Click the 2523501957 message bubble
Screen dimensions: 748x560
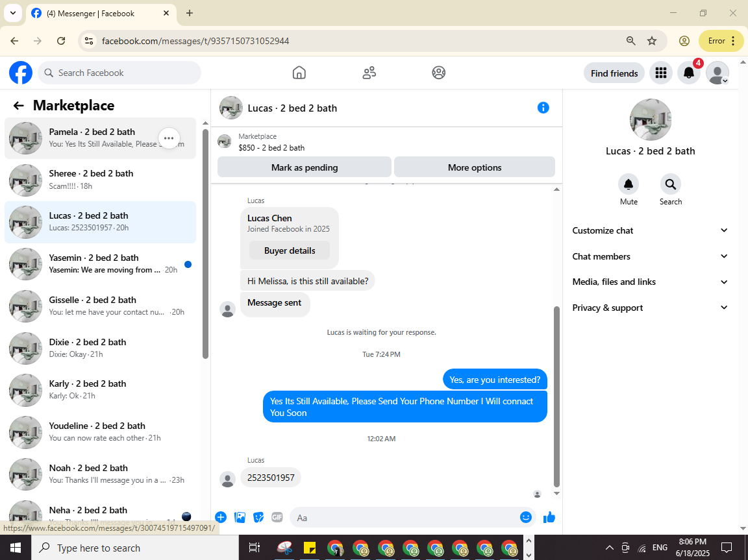point(271,478)
